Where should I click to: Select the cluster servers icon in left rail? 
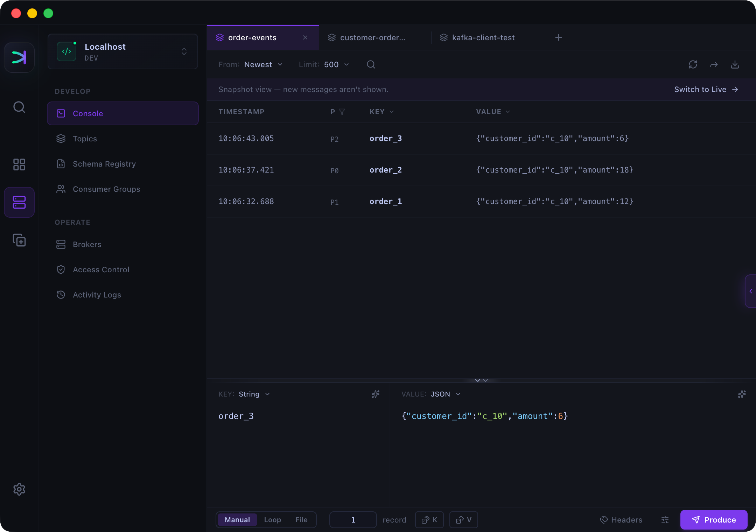click(x=19, y=202)
